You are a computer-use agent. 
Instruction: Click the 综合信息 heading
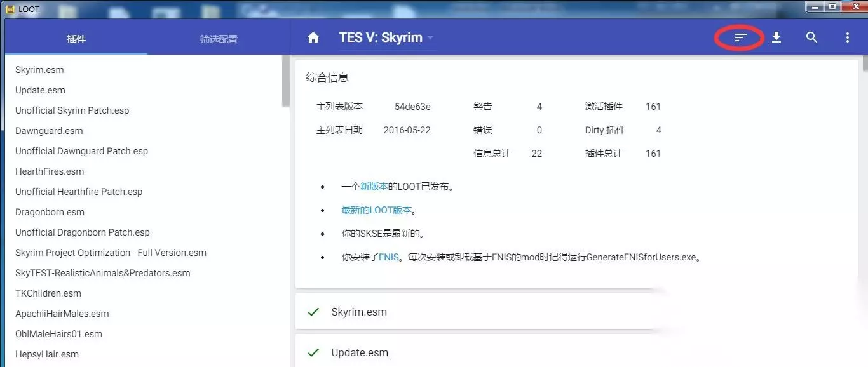(327, 77)
